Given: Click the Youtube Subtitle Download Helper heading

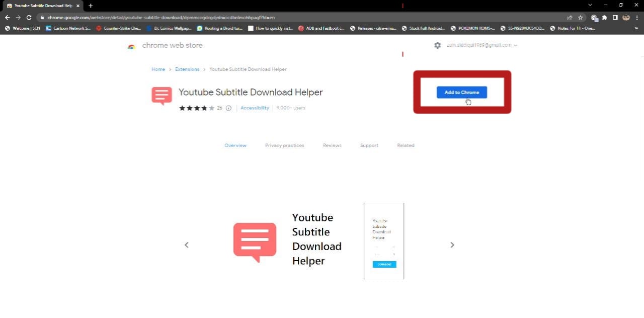Looking at the screenshot, I should click(251, 93).
